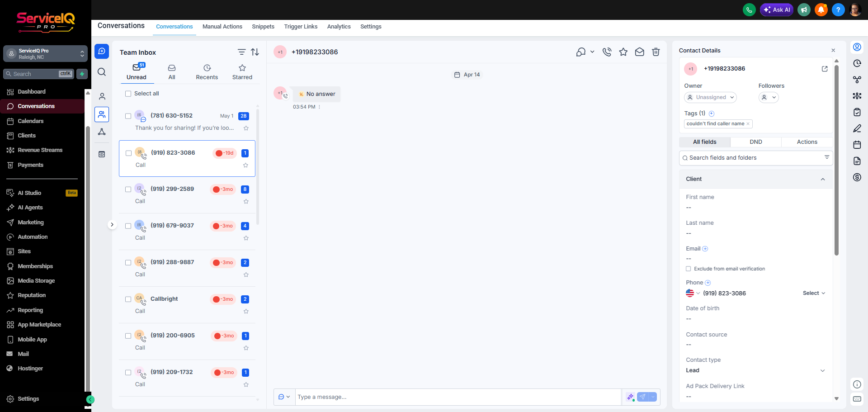Click the sidebar Search box
Screen dimensions: 868x412
pyautogui.click(x=38, y=74)
